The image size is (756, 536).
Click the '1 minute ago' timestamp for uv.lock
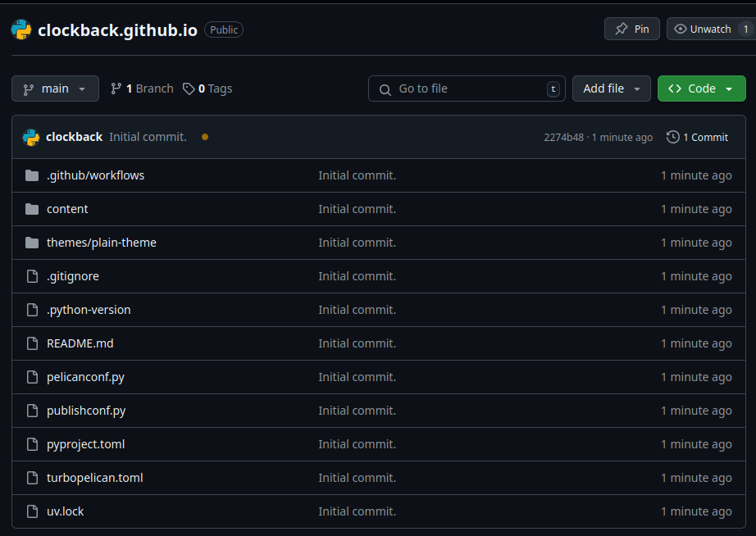(x=696, y=512)
